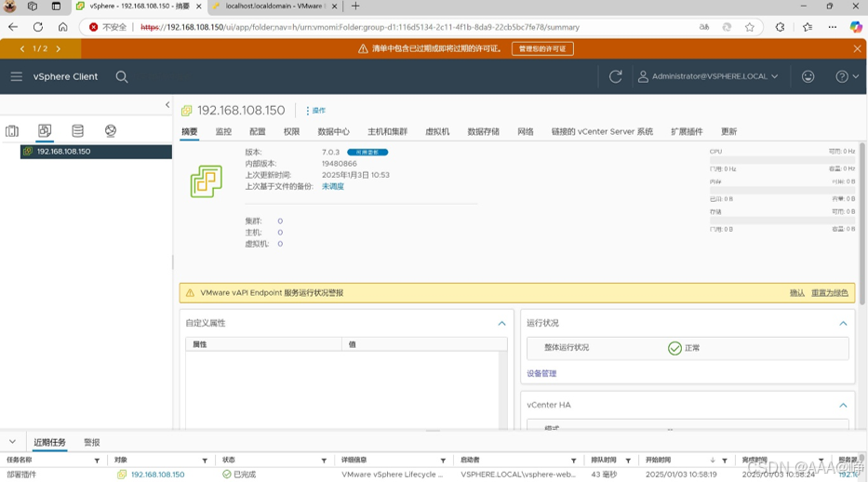Click the 管理您的许可证 button
The height and width of the screenshot is (482, 868).
pyautogui.click(x=542, y=48)
